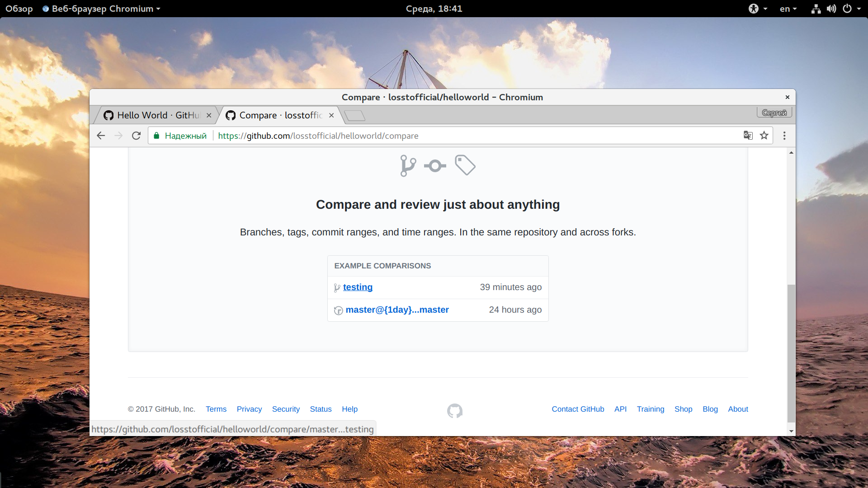Close the Chromium window
Image resolution: width=868 pixels, height=488 pixels.
[787, 97]
